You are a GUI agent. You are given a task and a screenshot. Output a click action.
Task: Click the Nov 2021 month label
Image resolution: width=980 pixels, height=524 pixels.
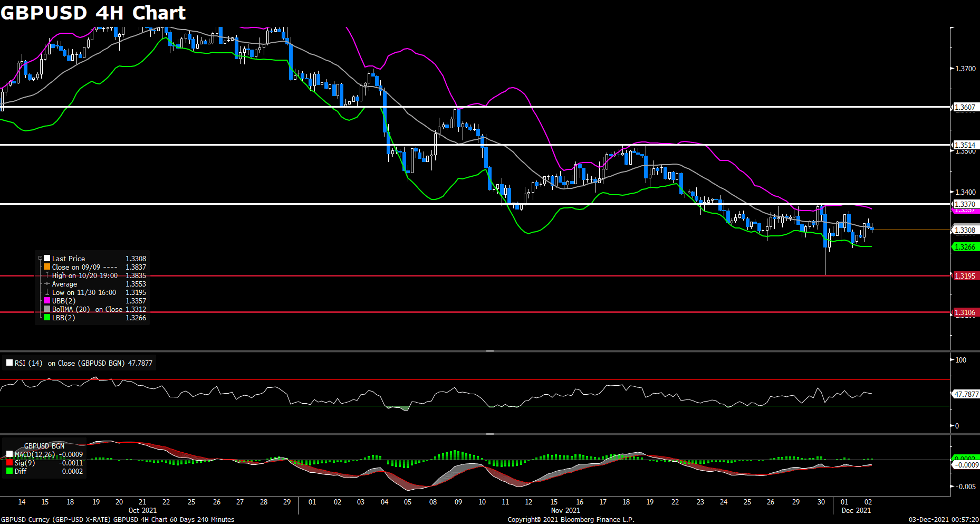[565, 510]
